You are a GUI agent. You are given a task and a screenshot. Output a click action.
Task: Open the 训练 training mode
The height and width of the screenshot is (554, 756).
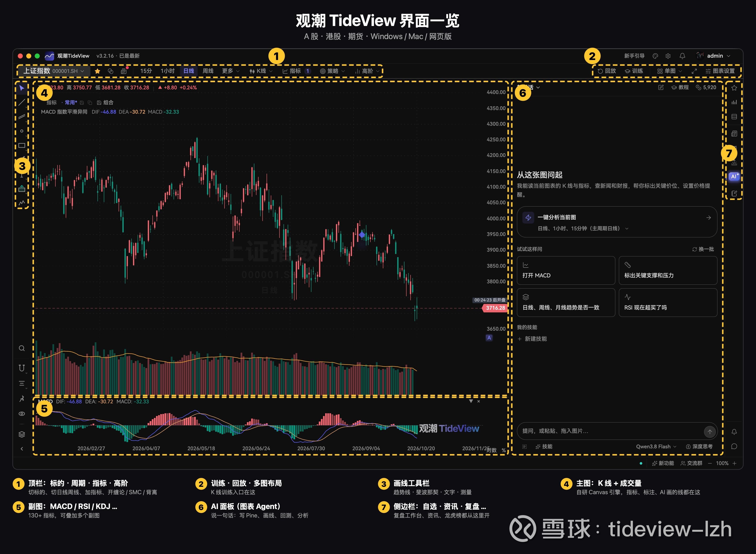point(634,71)
